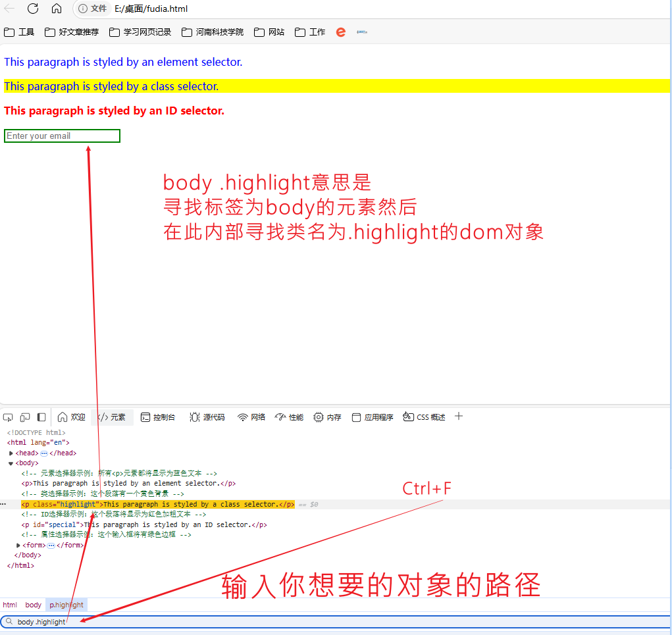Viewport: 672px width, 635px height.
Task: Select the element selector paragraph DOM line
Action: [128, 483]
